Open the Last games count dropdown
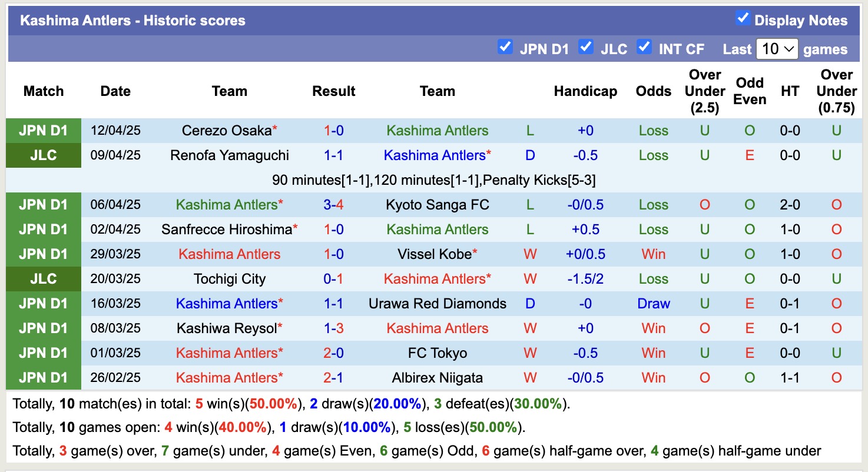Image resolution: width=868 pixels, height=472 pixels. [x=777, y=49]
